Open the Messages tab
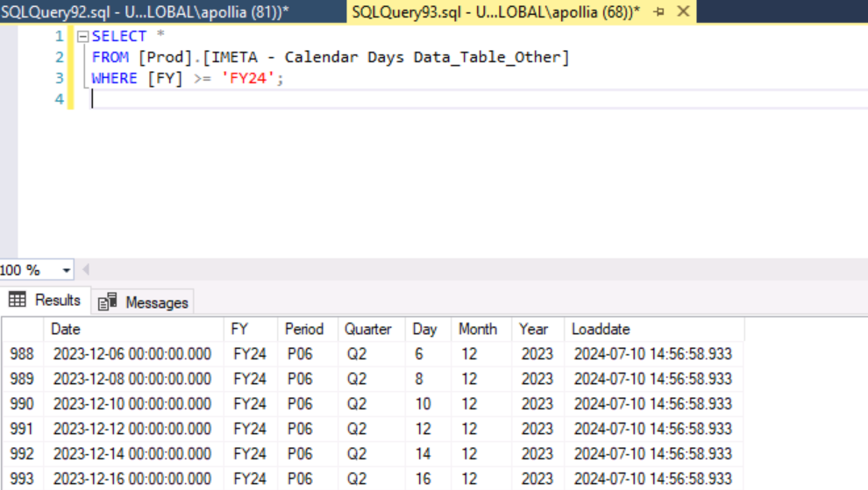 pos(145,302)
